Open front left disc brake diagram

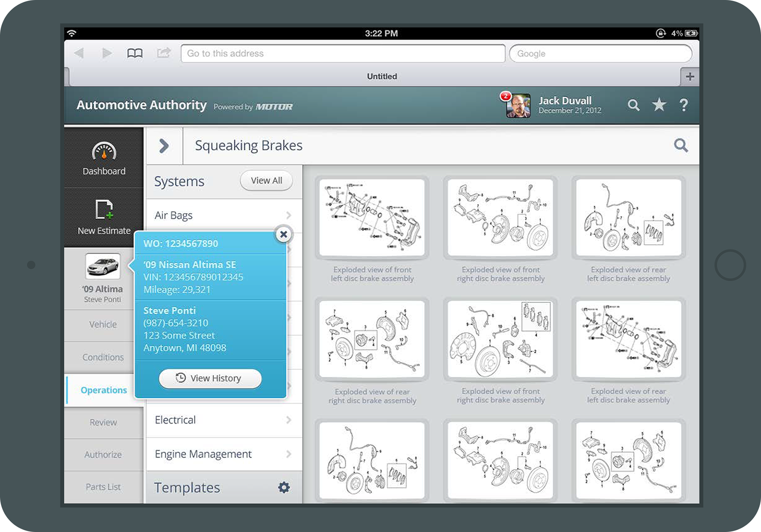coord(372,218)
